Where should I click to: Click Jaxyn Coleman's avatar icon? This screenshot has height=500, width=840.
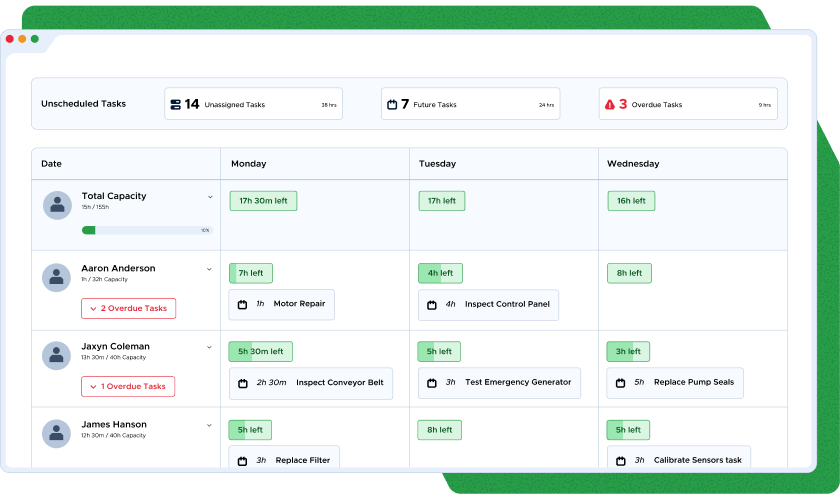(x=57, y=355)
